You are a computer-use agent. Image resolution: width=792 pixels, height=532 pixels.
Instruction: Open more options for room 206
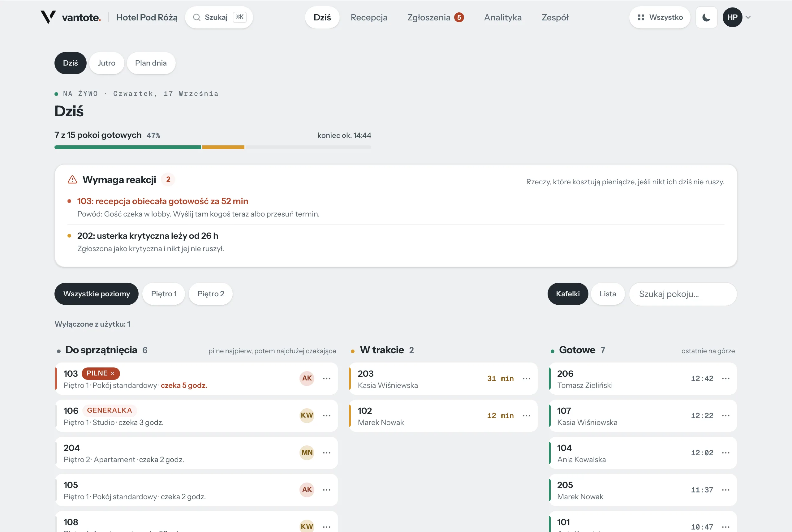726,378
